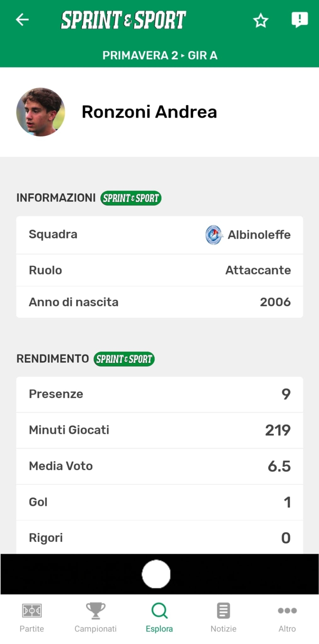
Task: Tap the back arrow icon
Action: [22, 20]
